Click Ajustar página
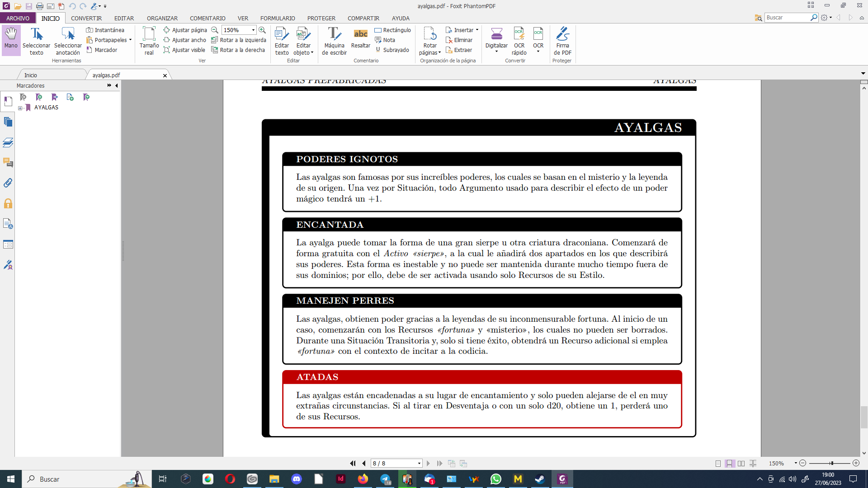868x488 pixels. click(x=185, y=30)
